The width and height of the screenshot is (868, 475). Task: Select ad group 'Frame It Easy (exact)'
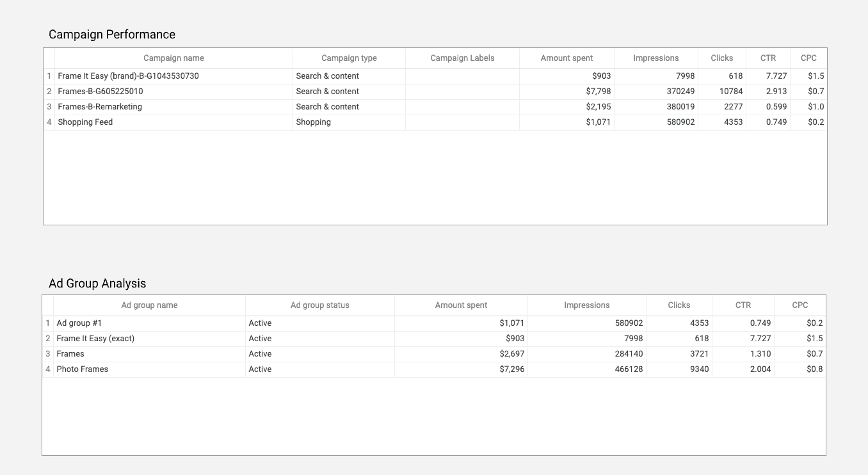(95, 339)
